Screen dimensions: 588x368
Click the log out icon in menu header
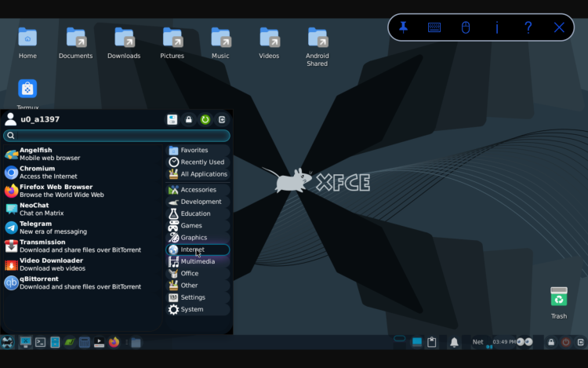[x=222, y=120]
